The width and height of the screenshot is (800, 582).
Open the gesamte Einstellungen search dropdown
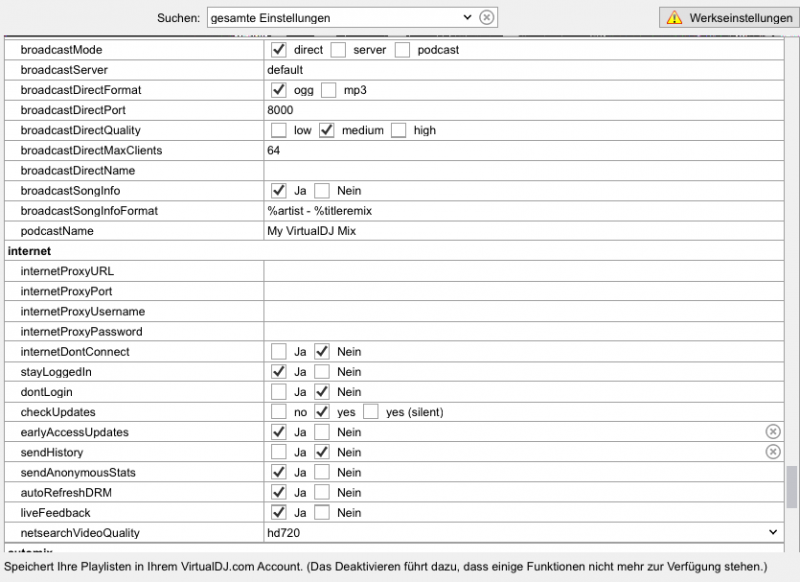pos(467,17)
